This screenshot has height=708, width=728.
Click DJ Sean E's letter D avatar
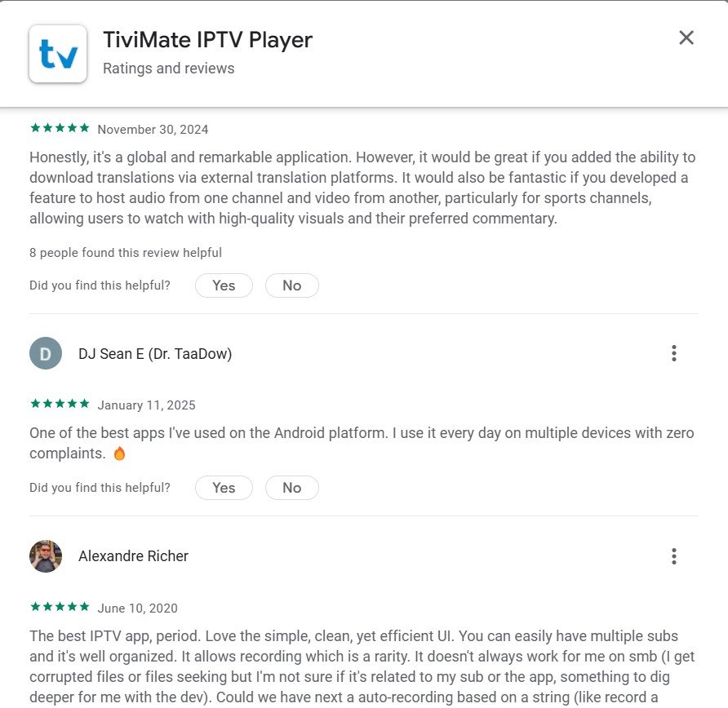[46, 353]
